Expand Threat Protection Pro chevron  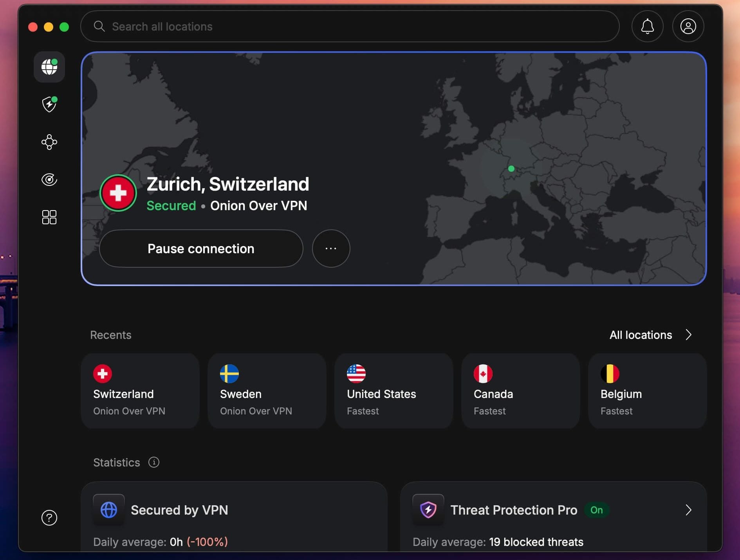(x=689, y=510)
